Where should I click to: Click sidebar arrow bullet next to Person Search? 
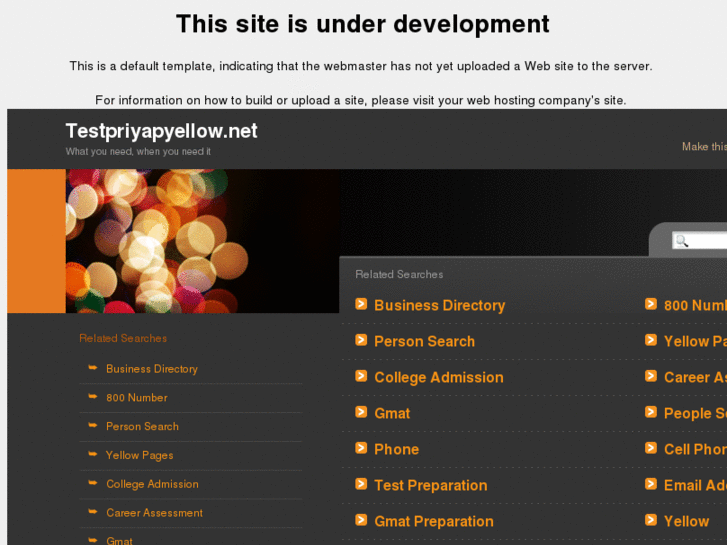point(93,425)
